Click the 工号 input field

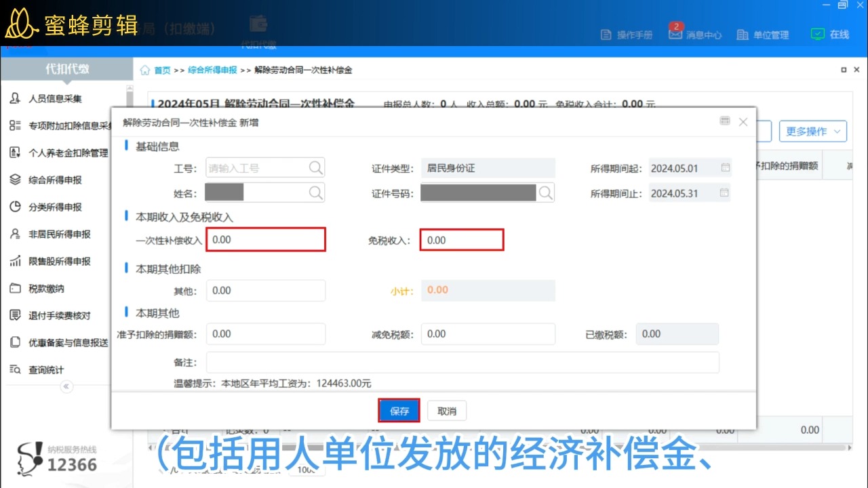click(x=265, y=167)
